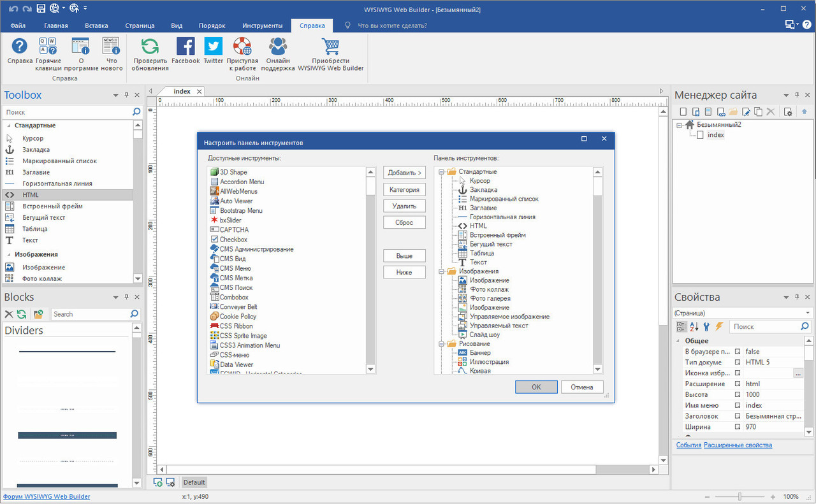Image resolution: width=816 pixels, height=504 pixels.
Task: Switch to the Страница ribbon tab
Action: (140, 25)
